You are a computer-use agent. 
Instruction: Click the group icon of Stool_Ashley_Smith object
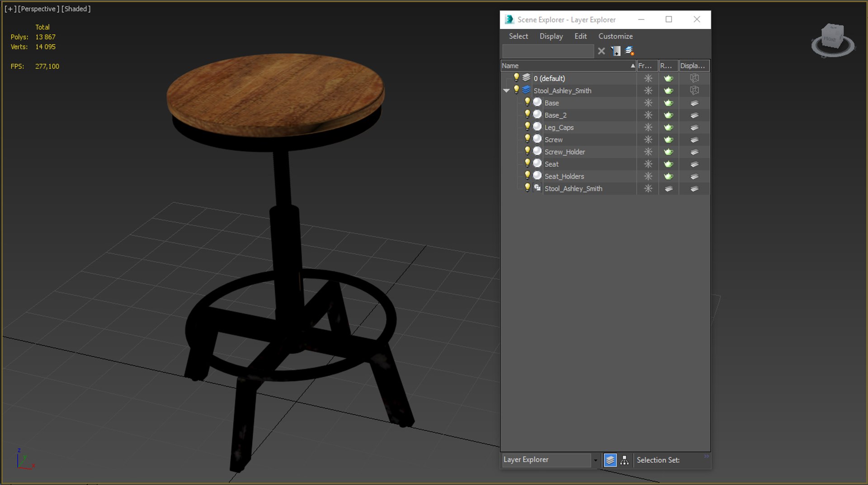(537, 188)
